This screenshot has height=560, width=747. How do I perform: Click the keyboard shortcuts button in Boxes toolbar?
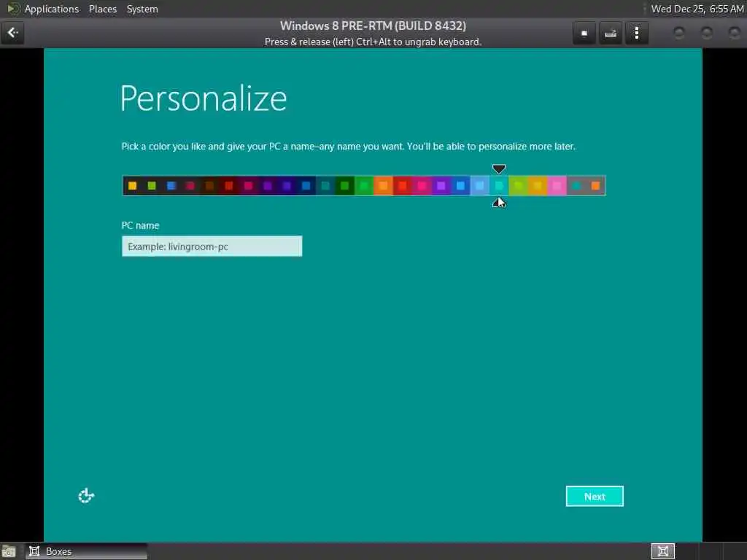[x=611, y=34]
